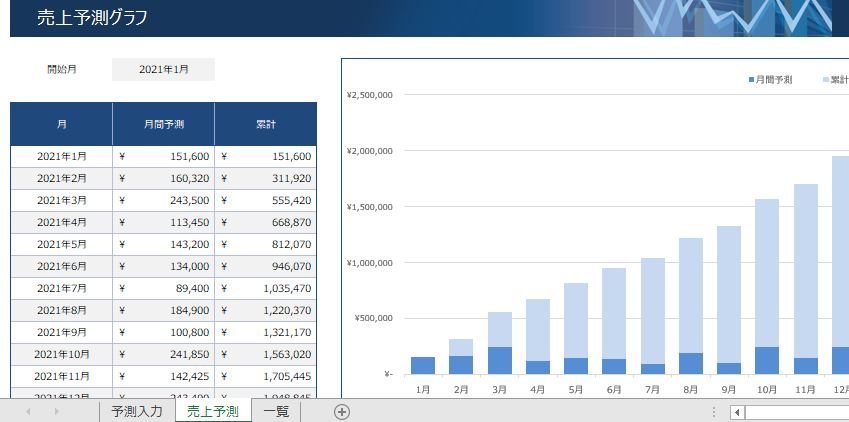This screenshot has width=849, height=422.
Task: Click the horizontal scrollbar left arrow
Action: coord(737,412)
